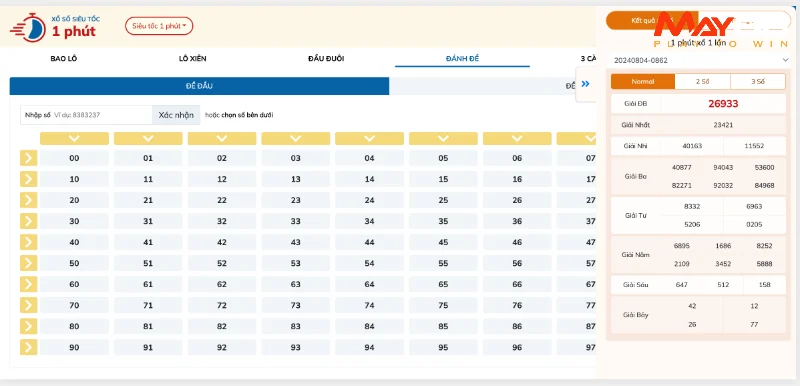
Task: Select entire row starting with 40
Action: [29, 242]
